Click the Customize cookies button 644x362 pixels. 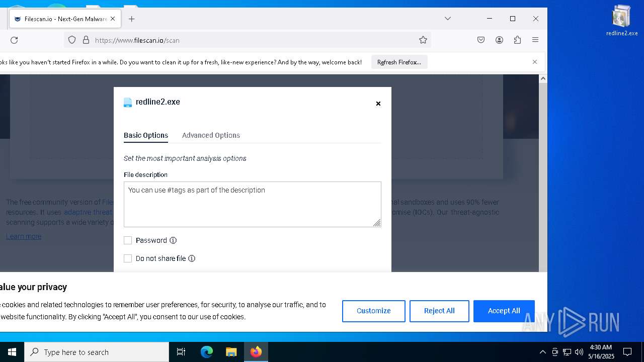[x=374, y=311]
